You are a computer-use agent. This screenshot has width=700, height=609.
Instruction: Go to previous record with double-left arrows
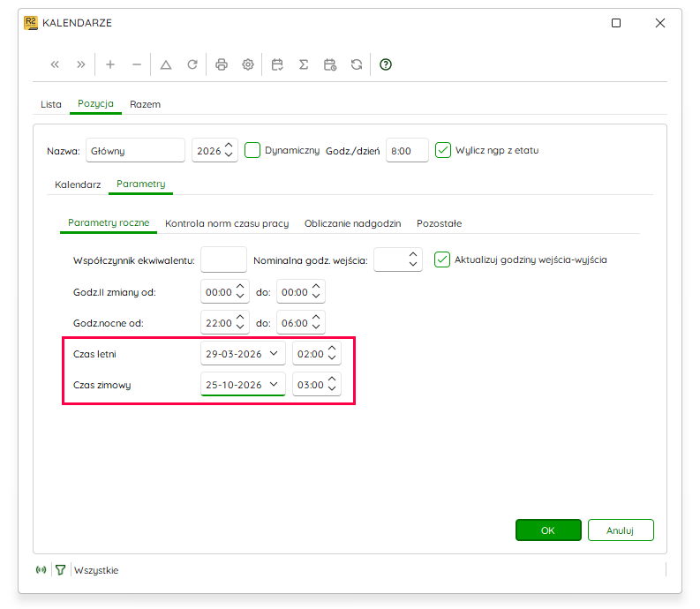tap(55, 64)
